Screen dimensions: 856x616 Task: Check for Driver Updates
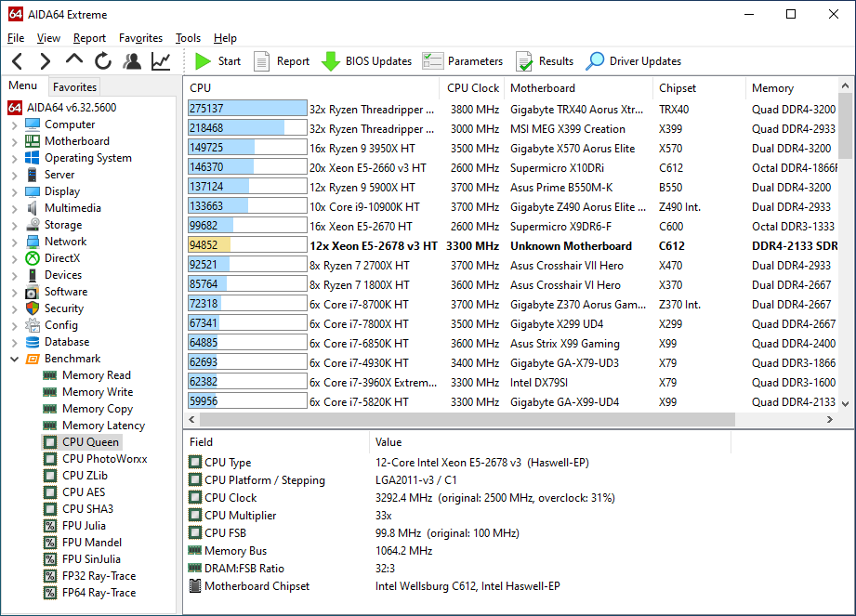click(633, 61)
